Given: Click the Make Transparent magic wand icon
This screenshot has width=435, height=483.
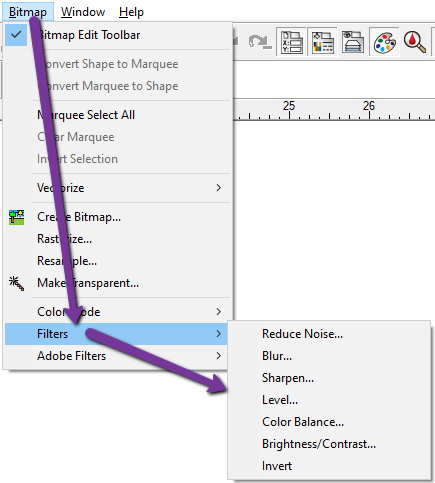Looking at the screenshot, I should (x=16, y=283).
